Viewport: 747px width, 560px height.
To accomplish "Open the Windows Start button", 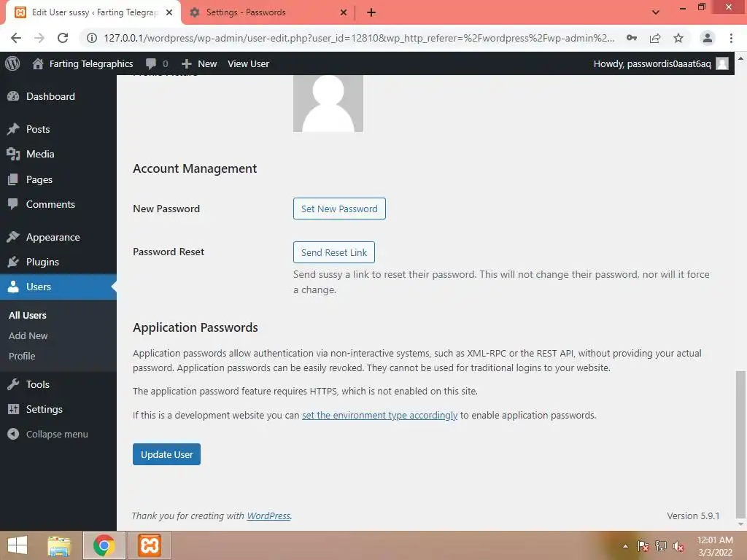I will (18, 545).
